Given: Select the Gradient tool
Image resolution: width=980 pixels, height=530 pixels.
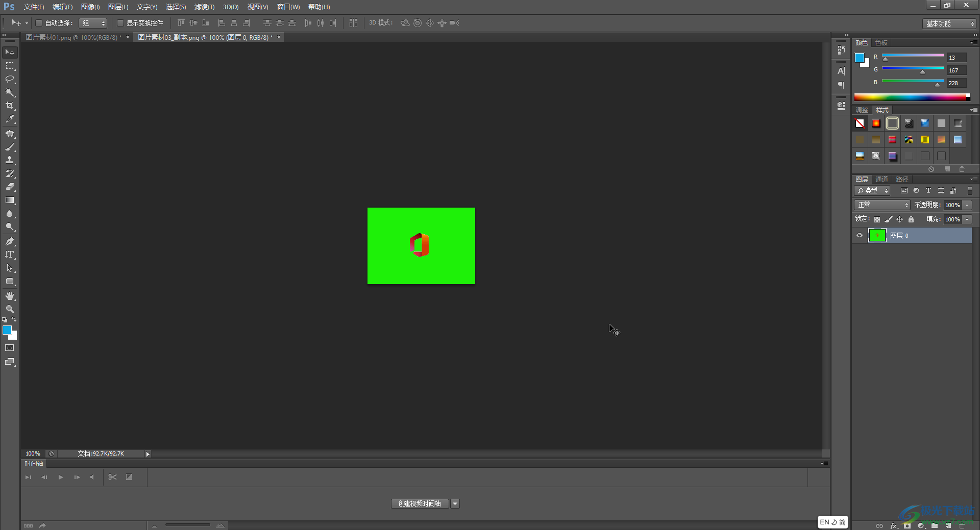Looking at the screenshot, I should pyautogui.click(x=10, y=200).
